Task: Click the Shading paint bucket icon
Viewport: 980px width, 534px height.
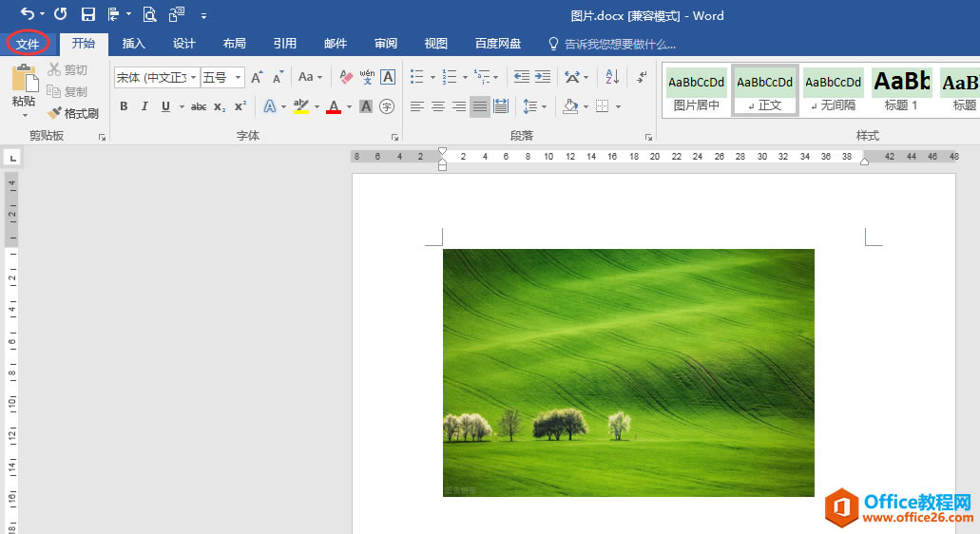Action: click(x=570, y=106)
